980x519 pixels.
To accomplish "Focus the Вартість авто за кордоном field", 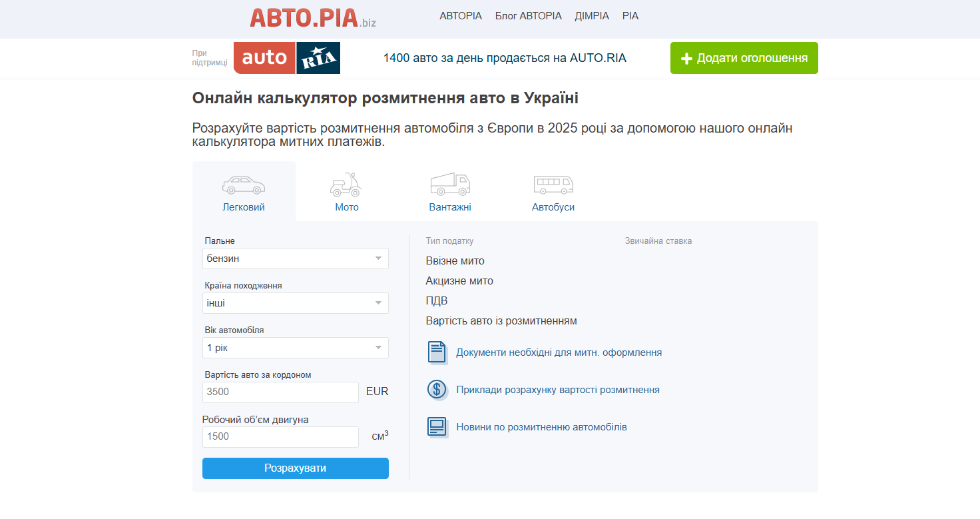I will 280,392.
